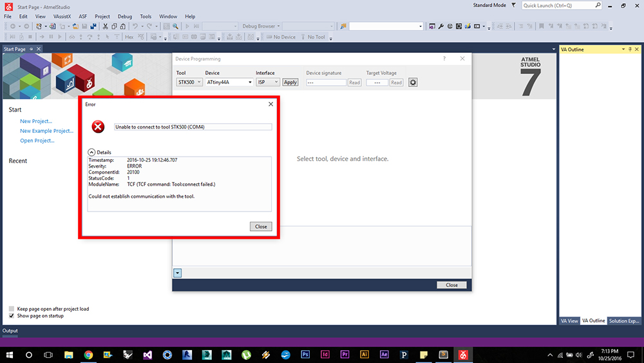Click Apply in Device Programming
This screenshot has height=363, width=644.
coord(290,83)
